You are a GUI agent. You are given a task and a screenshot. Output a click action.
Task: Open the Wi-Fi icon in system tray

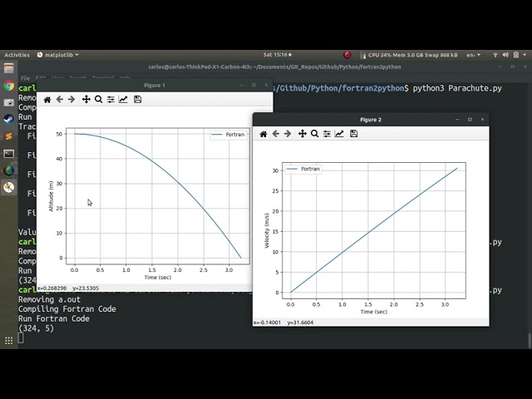(495, 55)
